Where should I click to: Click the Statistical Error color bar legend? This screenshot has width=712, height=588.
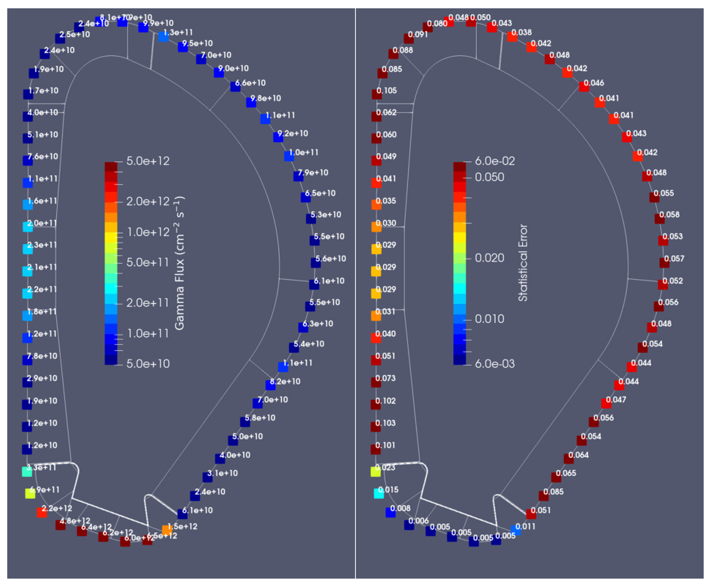tap(459, 263)
